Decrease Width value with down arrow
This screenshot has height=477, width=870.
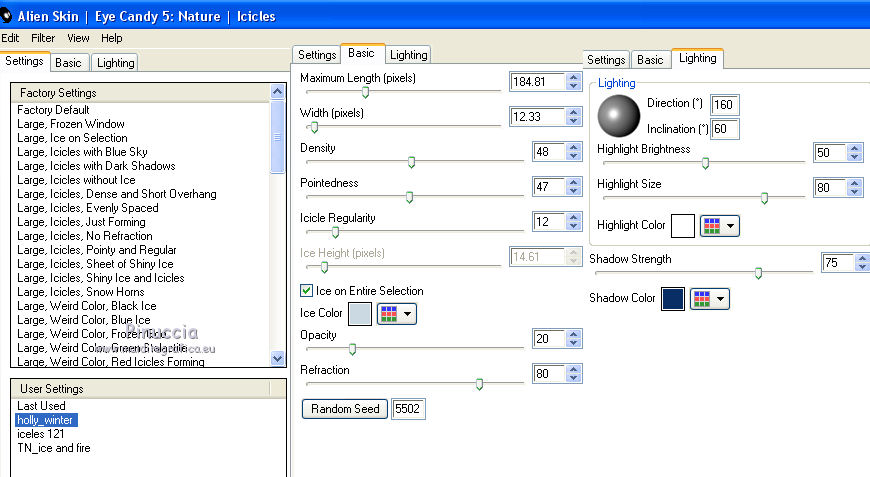pyautogui.click(x=574, y=121)
